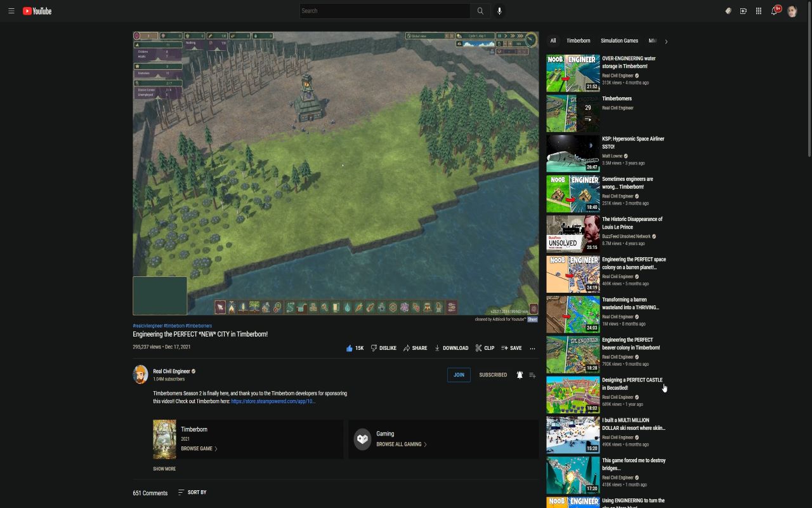Save video to a playlist

(x=511, y=348)
